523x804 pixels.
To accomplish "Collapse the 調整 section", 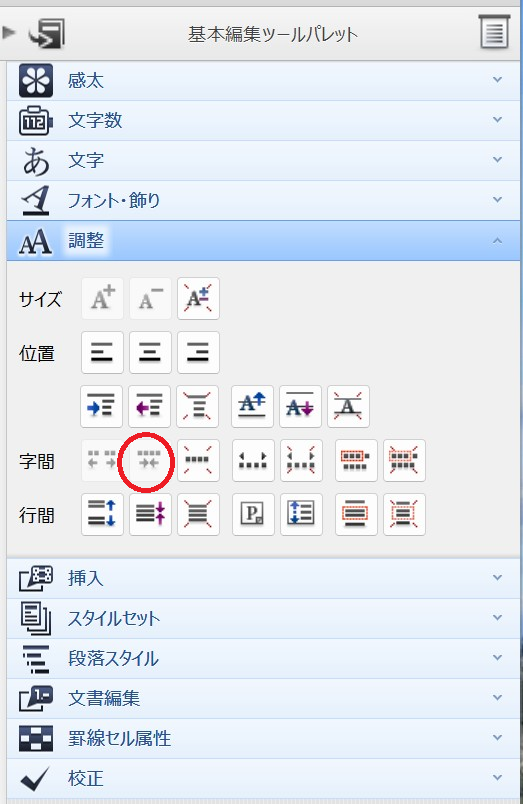I will 264,240.
